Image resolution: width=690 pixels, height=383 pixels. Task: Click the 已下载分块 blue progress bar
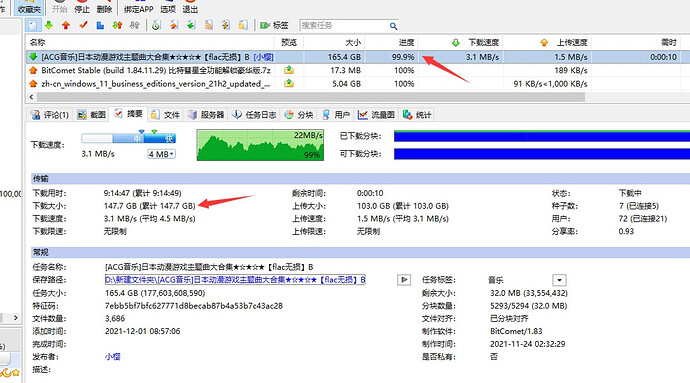point(542,136)
